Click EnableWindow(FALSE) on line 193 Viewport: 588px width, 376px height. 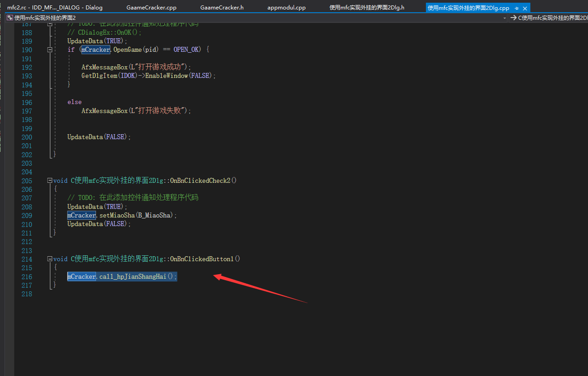179,76
